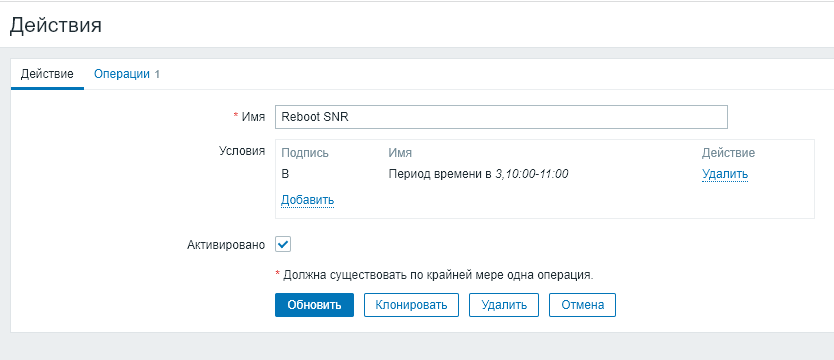
Task: Switch to the Операции tab
Action: click(x=127, y=74)
